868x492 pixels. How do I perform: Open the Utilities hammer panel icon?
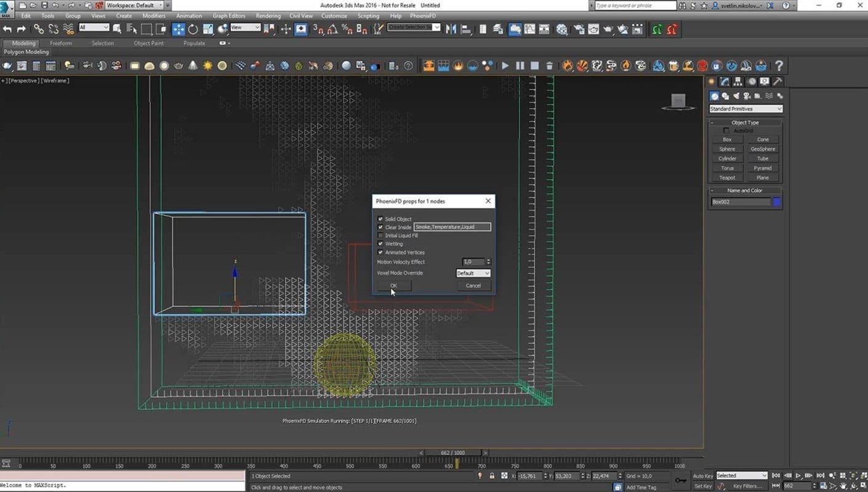click(x=778, y=82)
